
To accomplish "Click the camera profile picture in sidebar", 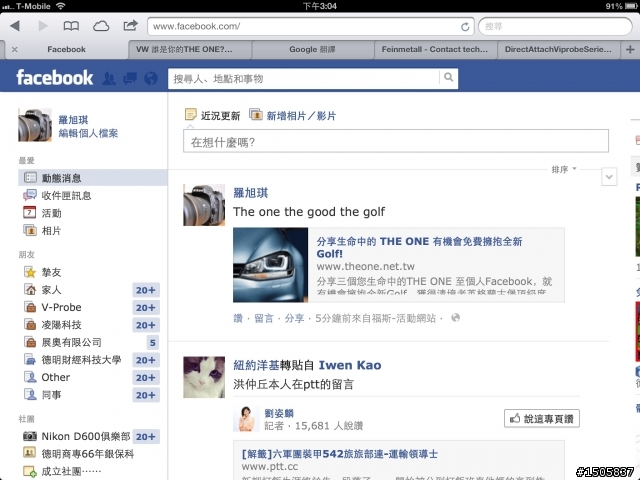I will coord(35,125).
